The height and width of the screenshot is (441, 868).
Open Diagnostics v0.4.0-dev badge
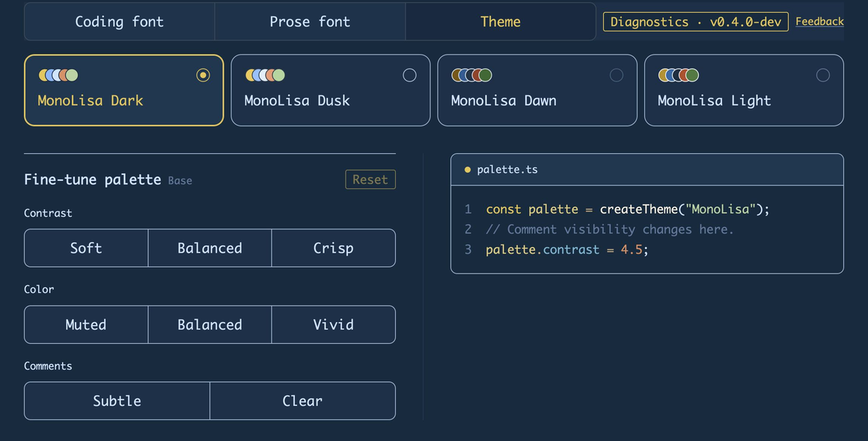coord(695,22)
